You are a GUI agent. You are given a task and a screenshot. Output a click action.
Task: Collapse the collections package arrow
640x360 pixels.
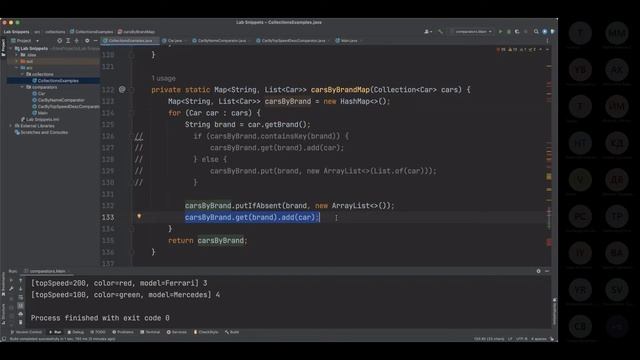click(x=22, y=74)
